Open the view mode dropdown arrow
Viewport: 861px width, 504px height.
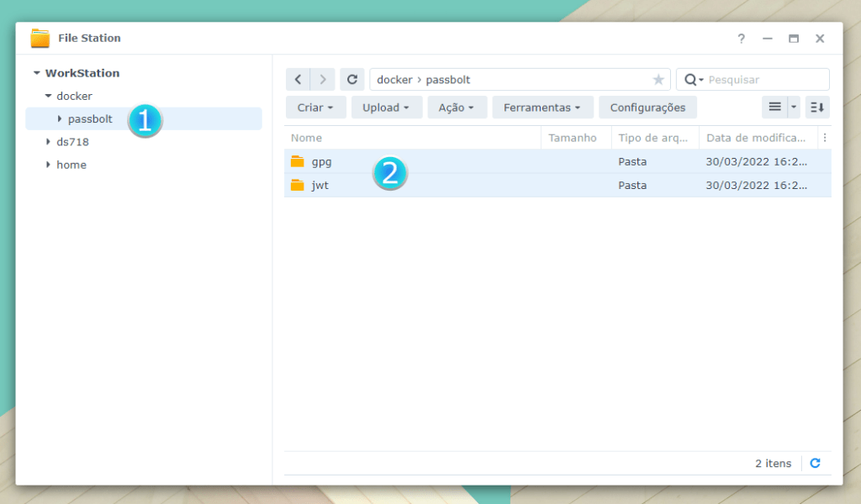point(794,108)
